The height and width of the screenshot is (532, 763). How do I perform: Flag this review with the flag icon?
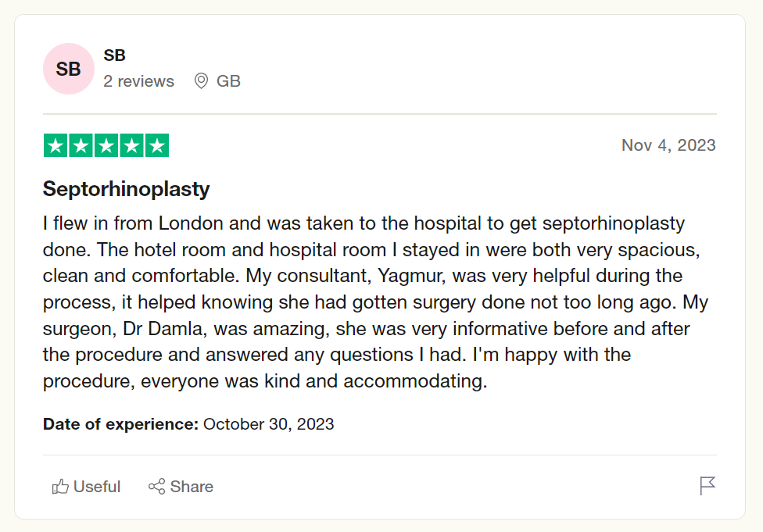[x=707, y=486]
